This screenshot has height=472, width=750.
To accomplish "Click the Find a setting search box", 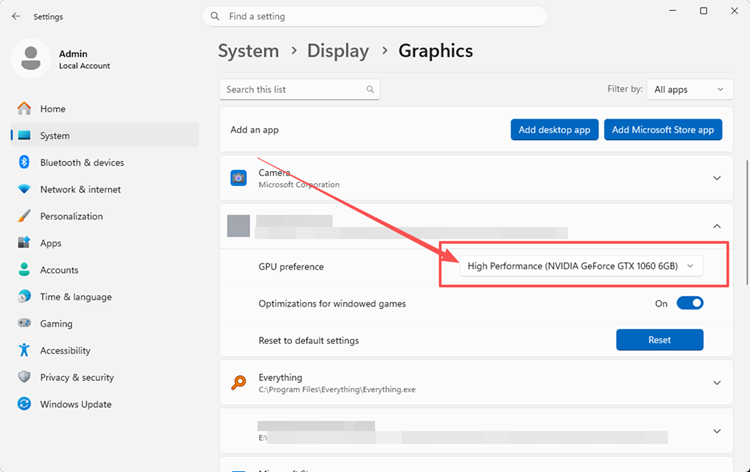I will (x=375, y=16).
